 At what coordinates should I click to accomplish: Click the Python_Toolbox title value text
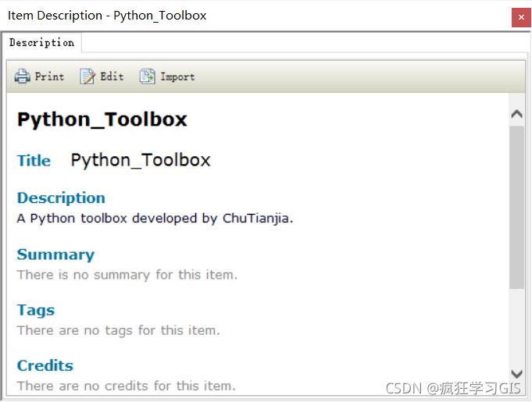pyautogui.click(x=141, y=160)
